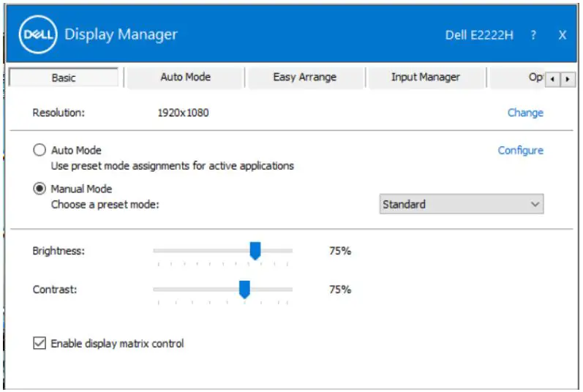Click the 1920x1080 resolution value
The height and width of the screenshot is (392, 583).
(x=183, y=113)
